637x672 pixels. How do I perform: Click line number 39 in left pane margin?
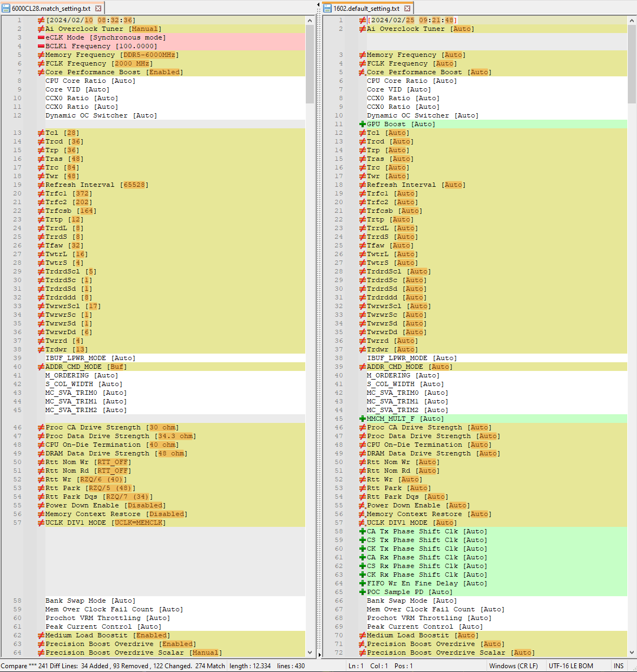[17, 358]
